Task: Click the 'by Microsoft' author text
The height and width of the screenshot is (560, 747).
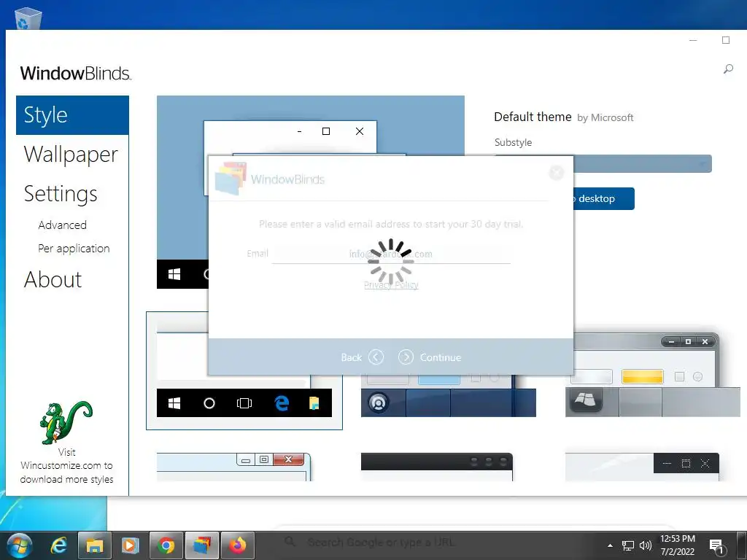Action: pos(605,117)
